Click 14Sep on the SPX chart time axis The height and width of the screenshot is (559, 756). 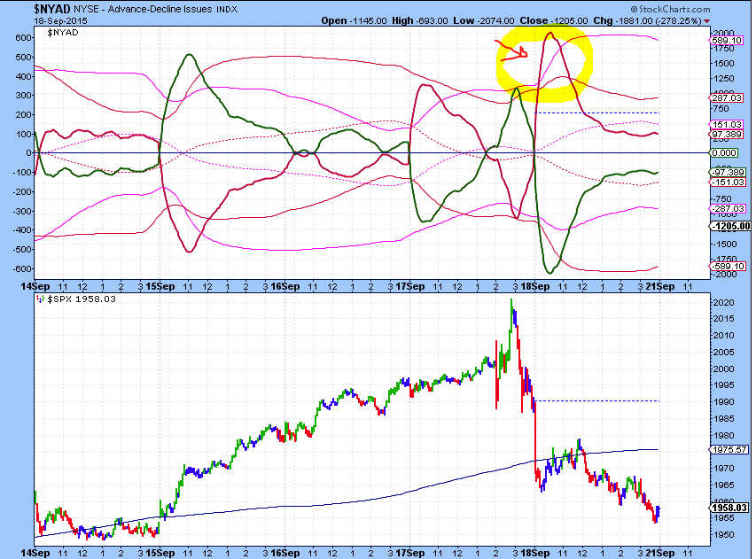pos(35,553)
